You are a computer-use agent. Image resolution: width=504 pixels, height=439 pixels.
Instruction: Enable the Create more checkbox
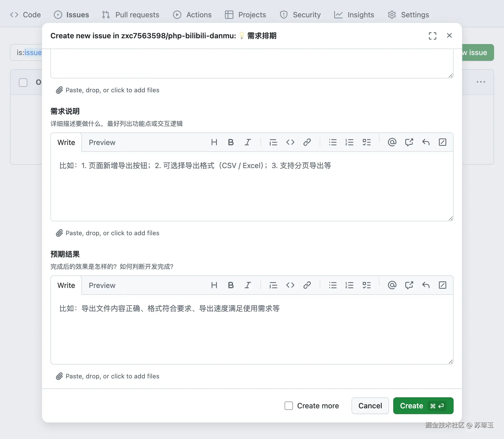pyautogui.click(x=288, y=406)
